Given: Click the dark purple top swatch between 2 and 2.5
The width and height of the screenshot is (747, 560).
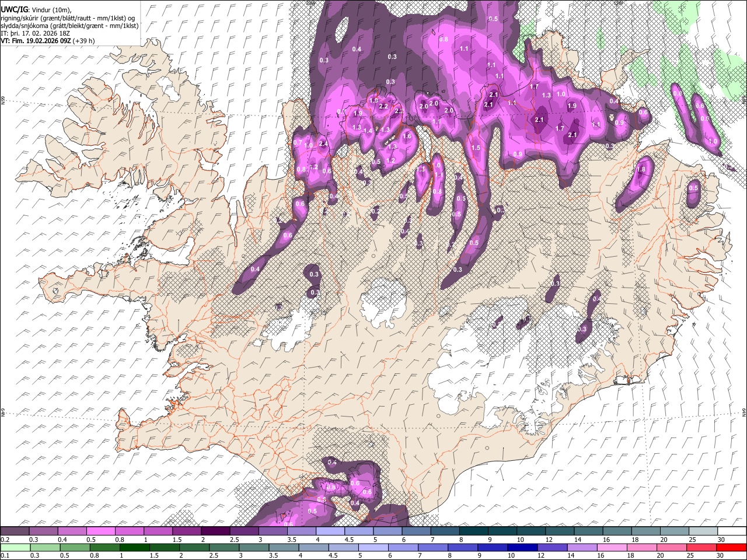Looking at the screenshot, I should tap(215, 531).
